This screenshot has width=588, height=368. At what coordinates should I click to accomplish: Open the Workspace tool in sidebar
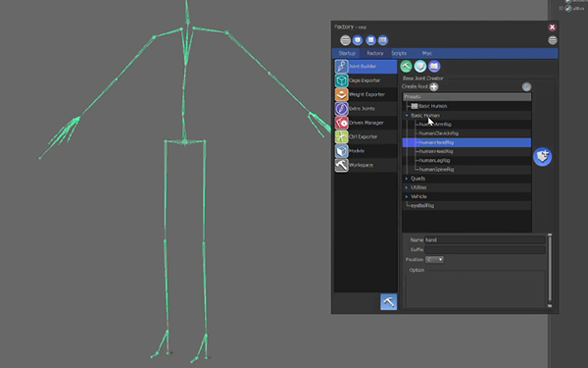tap(366, 165)
